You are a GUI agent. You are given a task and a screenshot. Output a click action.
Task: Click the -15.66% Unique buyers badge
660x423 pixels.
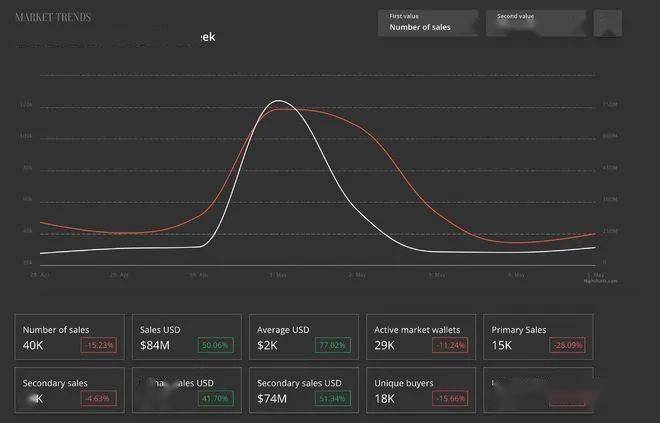(449, 398)
